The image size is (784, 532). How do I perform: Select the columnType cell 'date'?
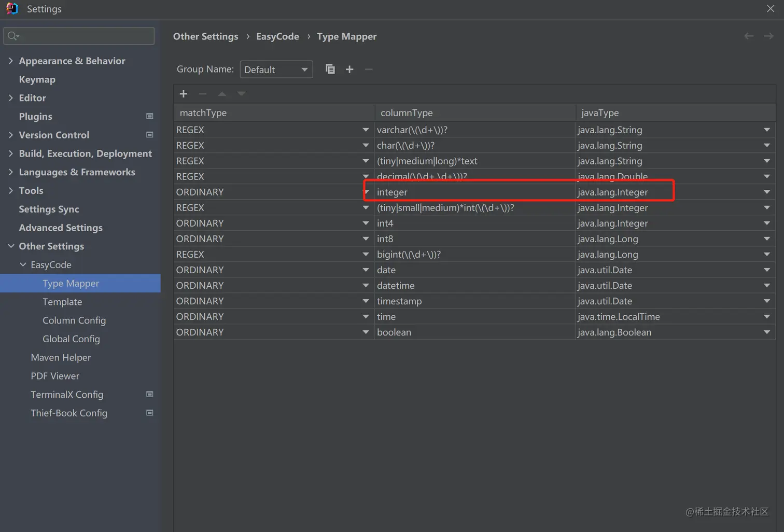pyautogui.click(x=474, y=270)
